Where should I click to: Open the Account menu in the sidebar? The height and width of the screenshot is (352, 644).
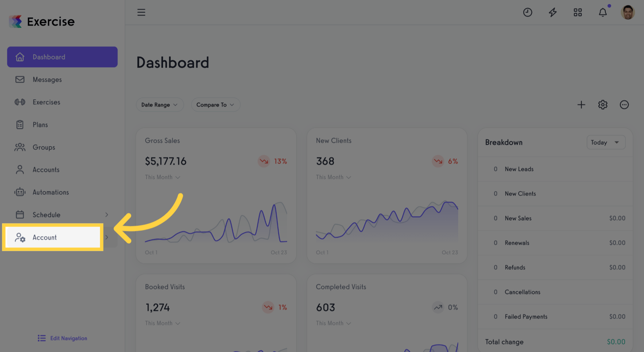point(45,237)
